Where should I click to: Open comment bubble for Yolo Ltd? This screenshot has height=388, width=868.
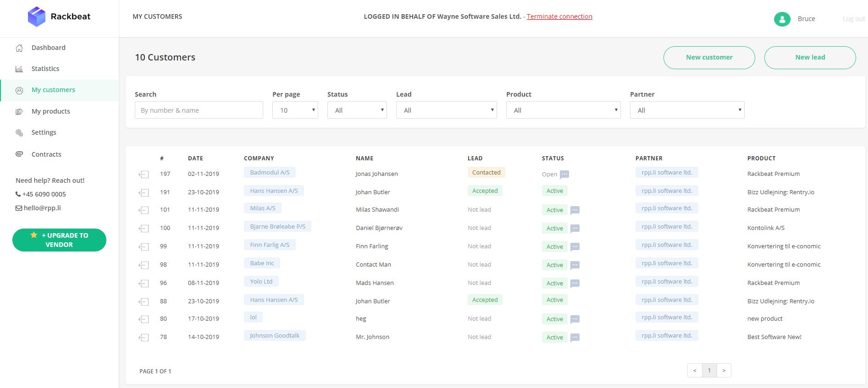tap(575, 284)
